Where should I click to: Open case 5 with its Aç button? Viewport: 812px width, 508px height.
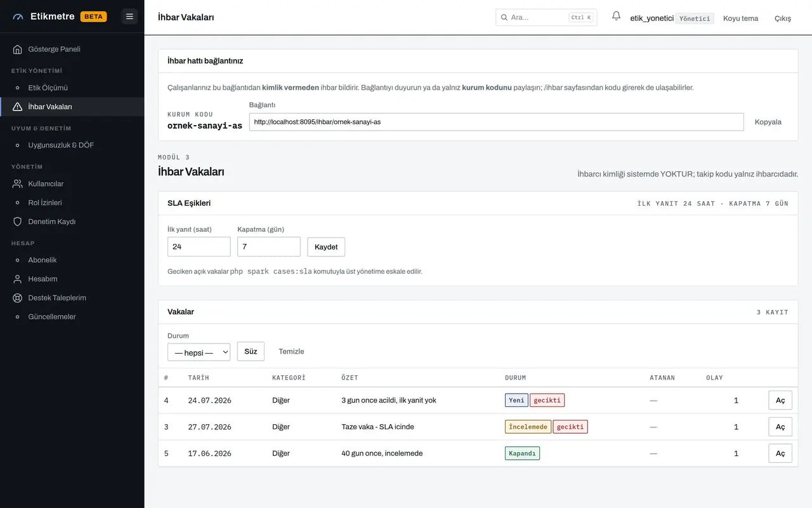click(x=780, y=453)
